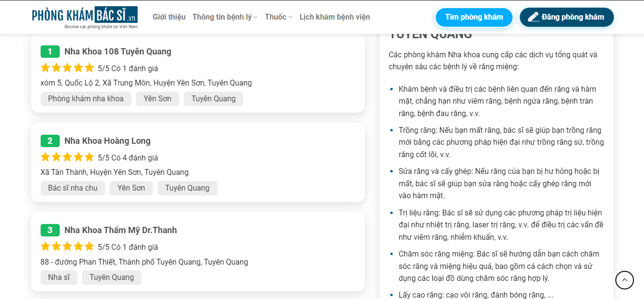
Task: Click the star rating of Nha Khoa Hoàng Long
Action: [x=67, y=157]
